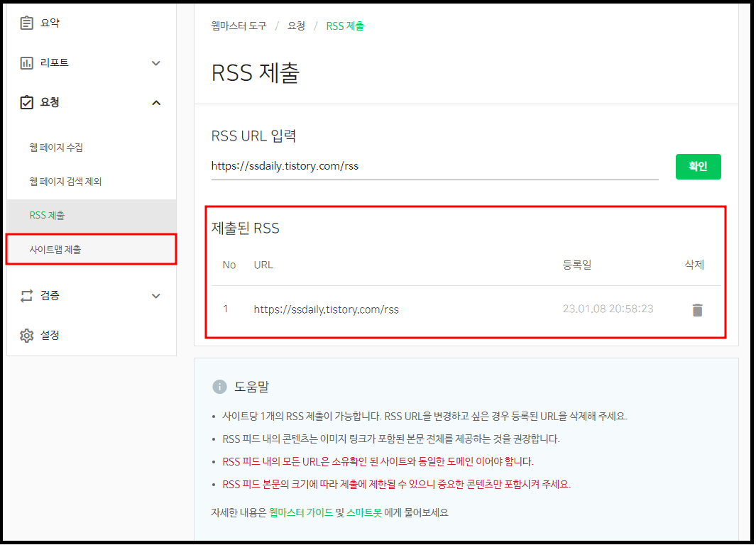Open the 스마트봇 link

364,513
